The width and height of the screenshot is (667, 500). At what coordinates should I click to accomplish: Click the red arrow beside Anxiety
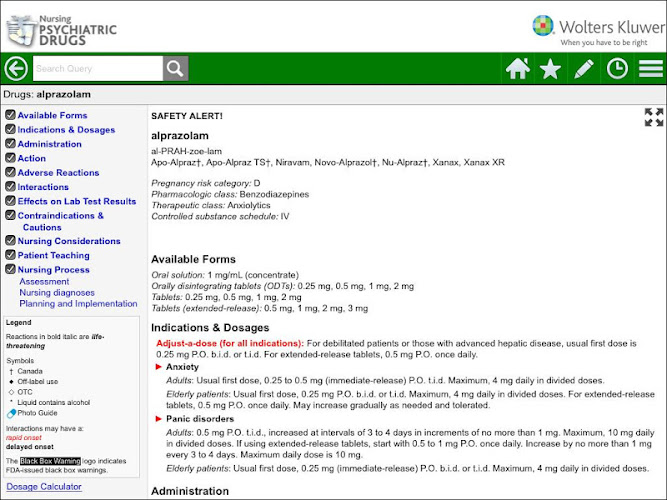159,367
